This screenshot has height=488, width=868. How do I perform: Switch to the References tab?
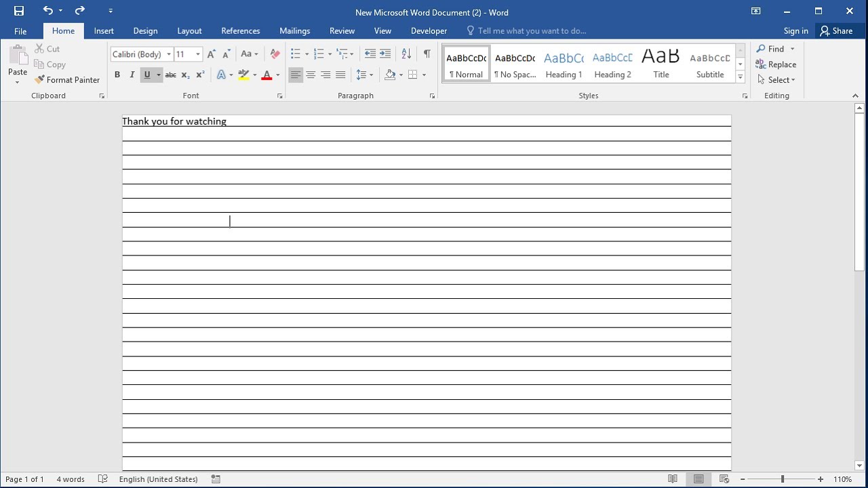pyautogui.click(x=240, y=30)
